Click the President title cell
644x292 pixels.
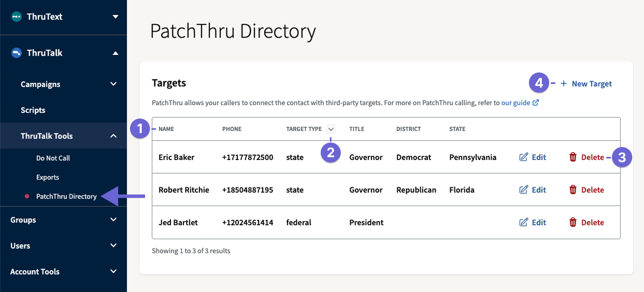click(x=367, y=222)
